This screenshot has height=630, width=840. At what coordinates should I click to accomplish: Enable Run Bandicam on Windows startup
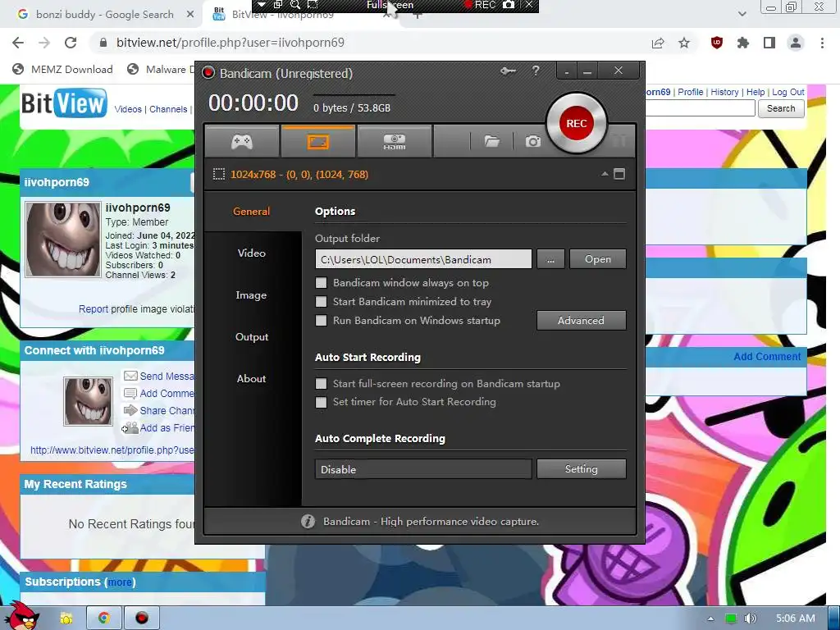click(321, 321)
